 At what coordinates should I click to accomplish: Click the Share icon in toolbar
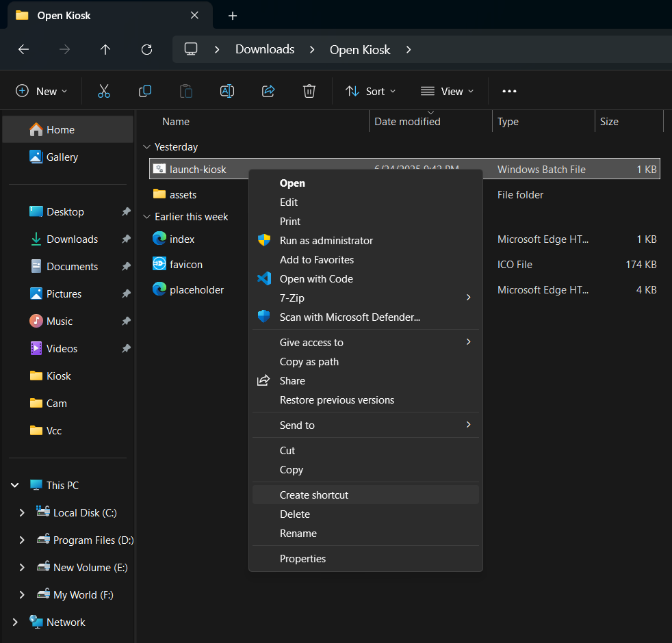268,91
